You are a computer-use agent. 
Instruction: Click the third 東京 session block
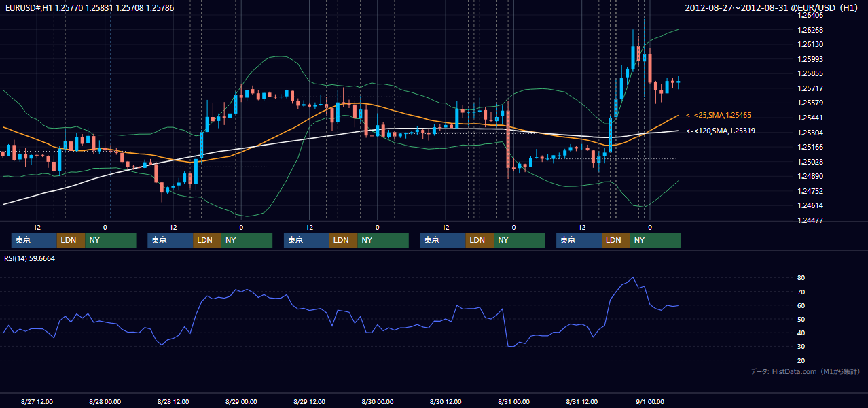click(306, 240)
